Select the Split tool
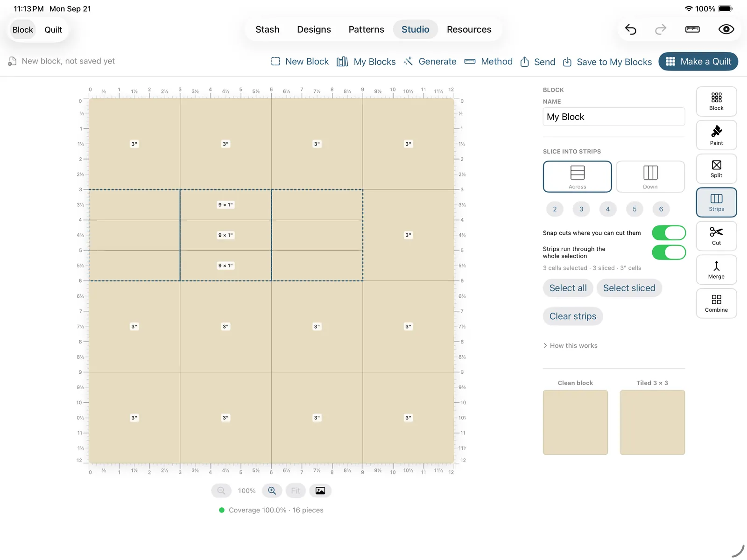 pyautogui.click(x=716, y=168)
